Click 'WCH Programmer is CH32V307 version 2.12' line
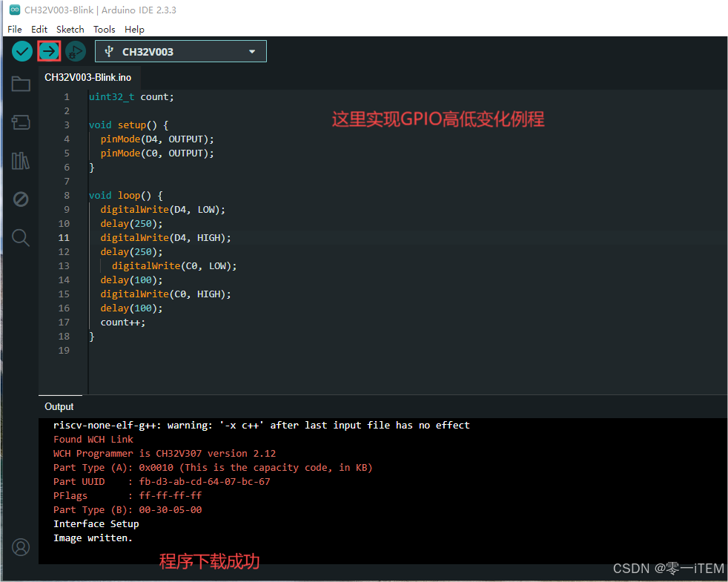728x582 pixels. [165, 453]
